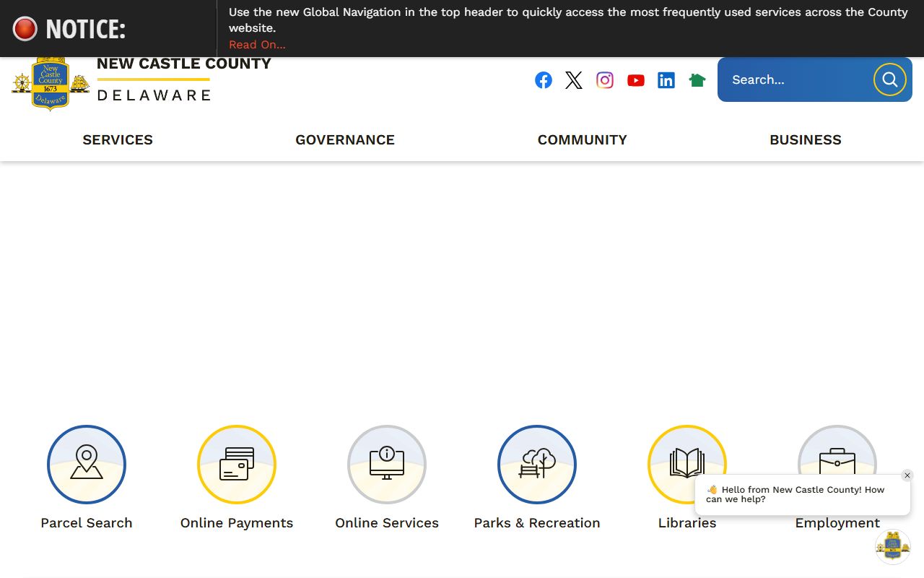Screen dimensions: 924x578
Task: Click the Online Payments label
Action: pyautogui.click(x=237, y=523)
